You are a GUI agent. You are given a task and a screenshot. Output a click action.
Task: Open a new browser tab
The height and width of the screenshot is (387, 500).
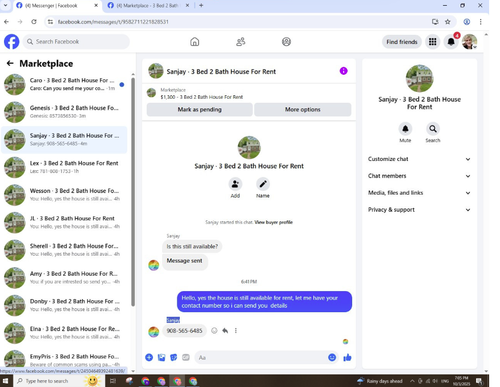[x=201, y=5]
